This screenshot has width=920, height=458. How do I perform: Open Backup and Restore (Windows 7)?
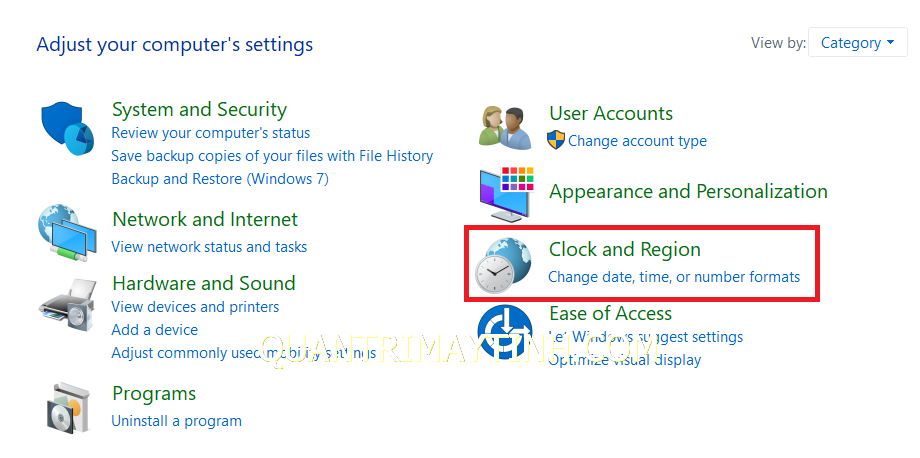(220, 178)
